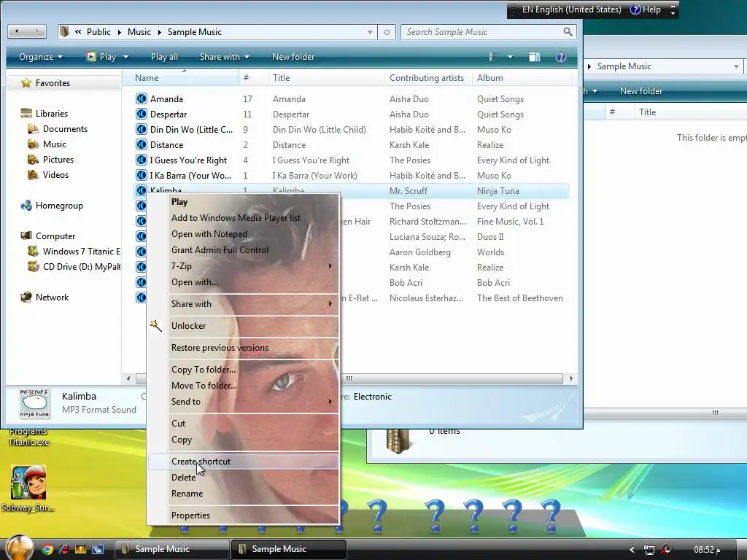The width and height of the screenshot is (747, 560).
Task: Click Public in the address breadcrumb
Action: [98, 32]
